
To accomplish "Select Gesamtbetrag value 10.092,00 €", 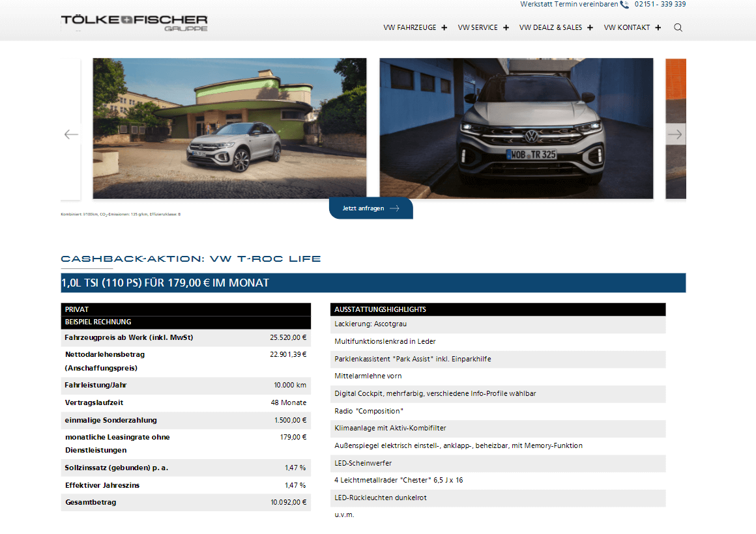I will [288, 502].
